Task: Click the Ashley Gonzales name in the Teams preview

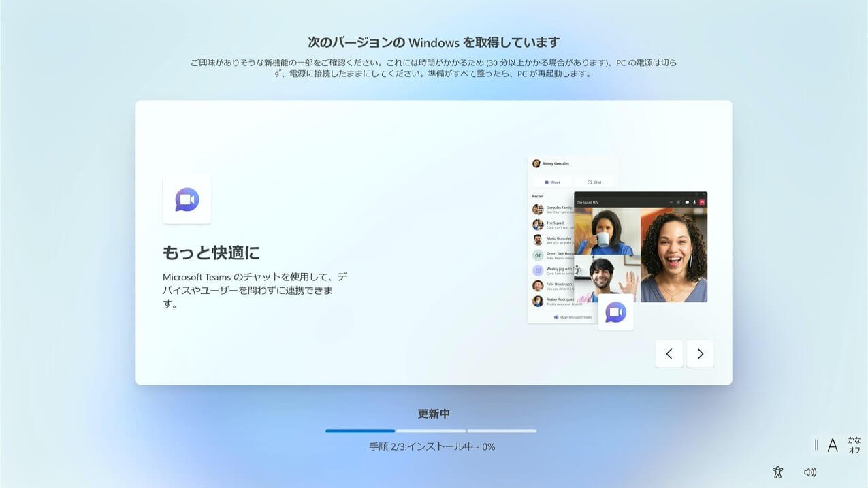Action: point(556,163)
